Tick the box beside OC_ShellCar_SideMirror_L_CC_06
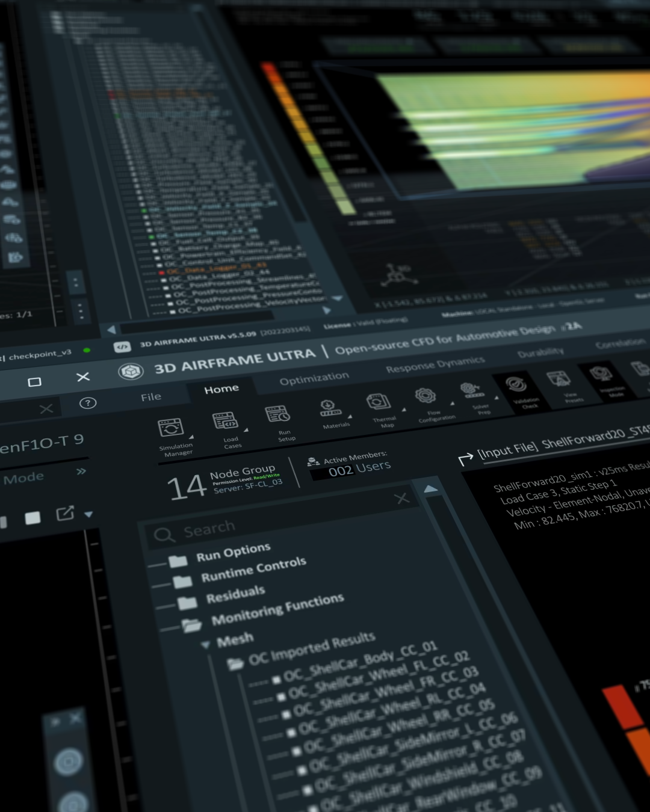Screen dimensions: 650x812 pyautogui.click(x=302, y=770)
